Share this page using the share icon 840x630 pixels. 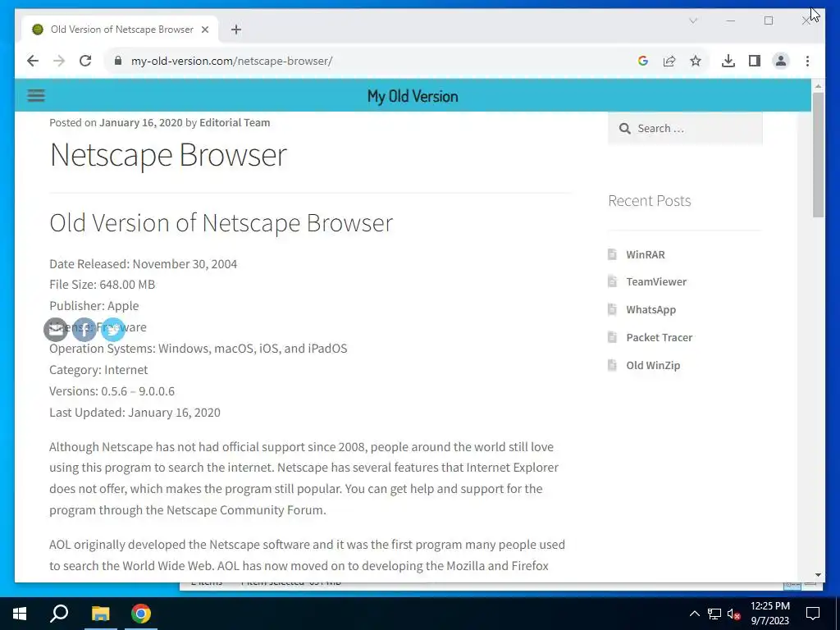(x=669, y=61)
